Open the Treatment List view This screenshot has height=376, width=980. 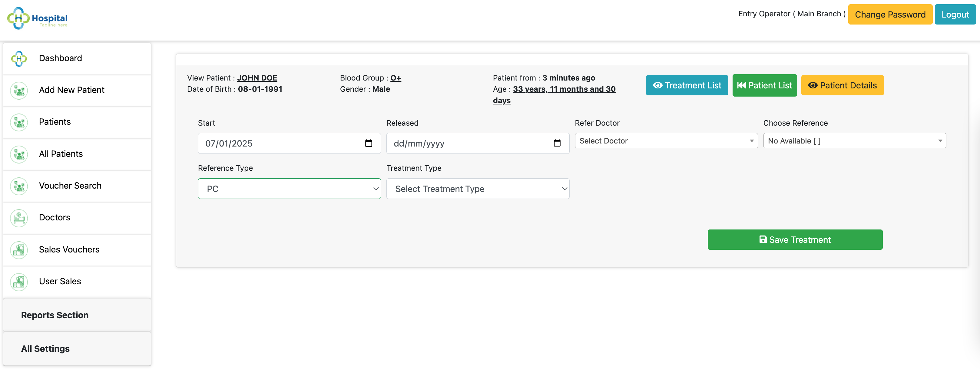pyautogui.click(x=687, y=85)
